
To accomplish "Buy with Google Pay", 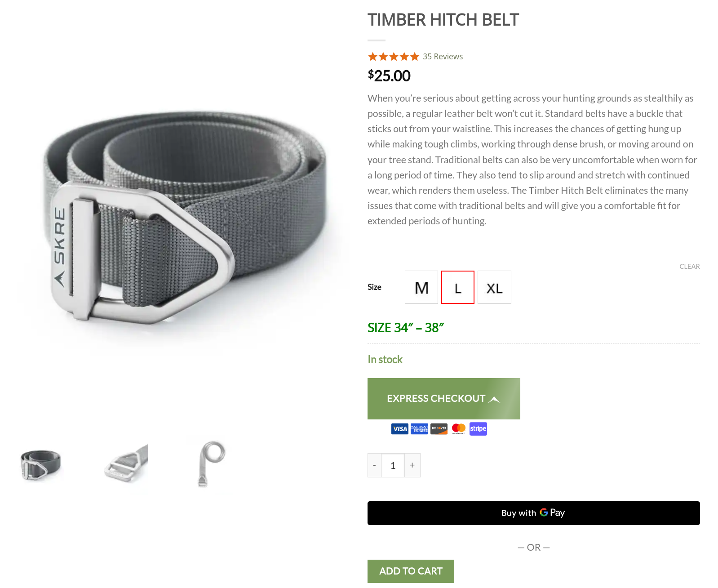I will [534, 513].
